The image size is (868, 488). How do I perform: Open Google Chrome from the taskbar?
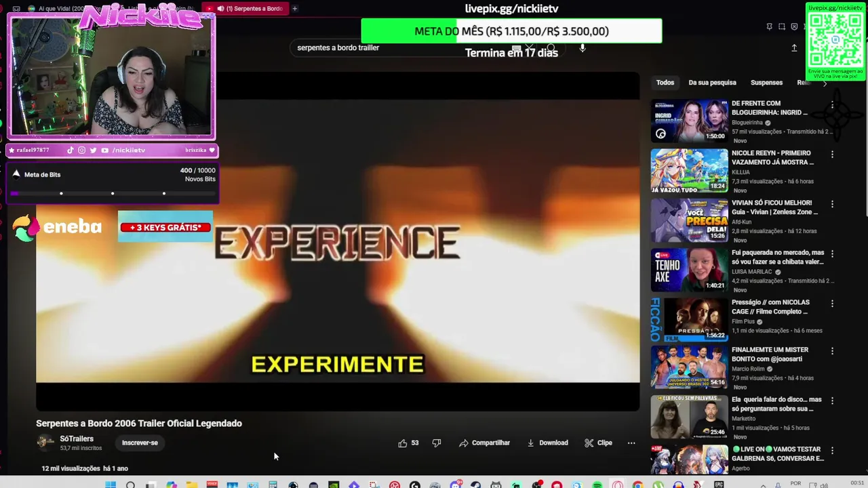(x=637, y=484)
